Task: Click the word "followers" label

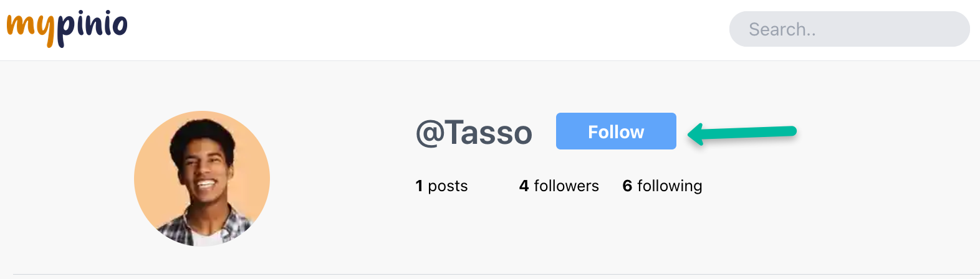Action: pos(566,186)
